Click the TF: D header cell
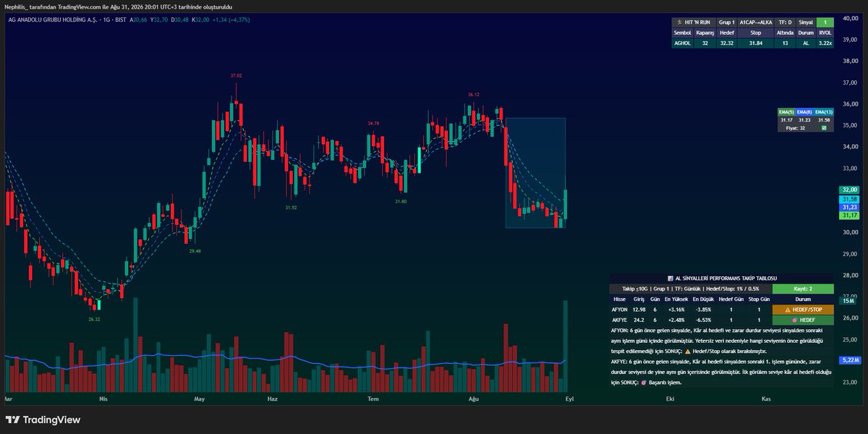Viewport: 868px width, 434px height. 785,23
